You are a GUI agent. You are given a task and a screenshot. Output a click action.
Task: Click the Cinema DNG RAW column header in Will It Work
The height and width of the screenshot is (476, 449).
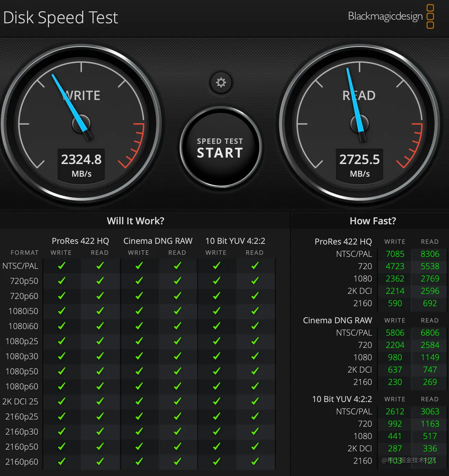coord(158,241)
